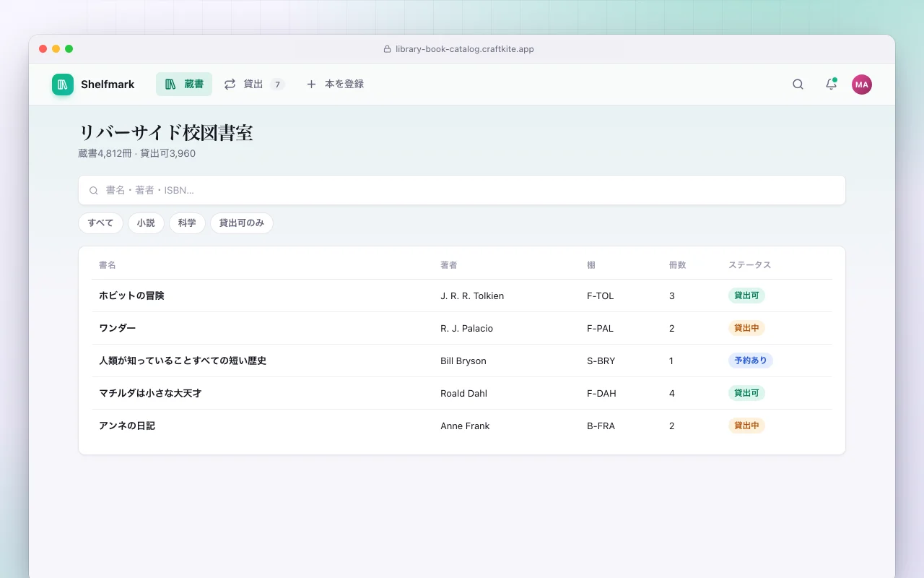Select the 小説 filter chip
This screenshot has width=924, height=578.
click(146, 223)
